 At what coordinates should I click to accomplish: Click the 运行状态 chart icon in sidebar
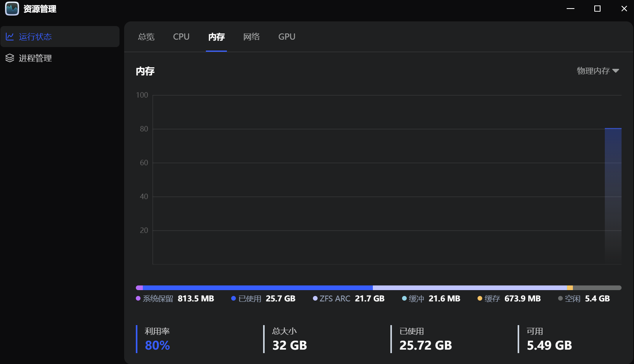click(10, 37)
